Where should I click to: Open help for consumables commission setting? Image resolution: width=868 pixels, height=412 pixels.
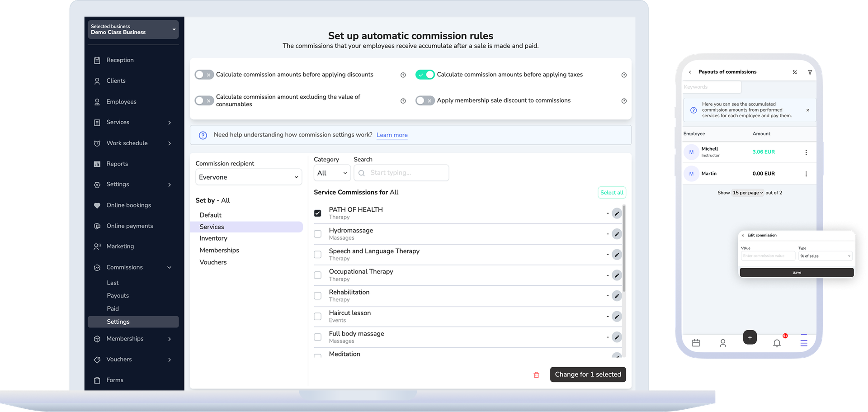tap(403, 101)
